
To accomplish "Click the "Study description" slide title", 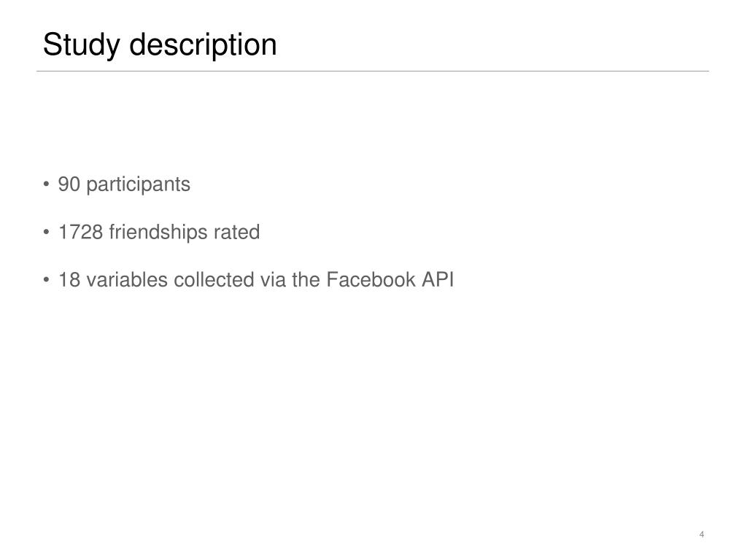I will pos(160,46).
